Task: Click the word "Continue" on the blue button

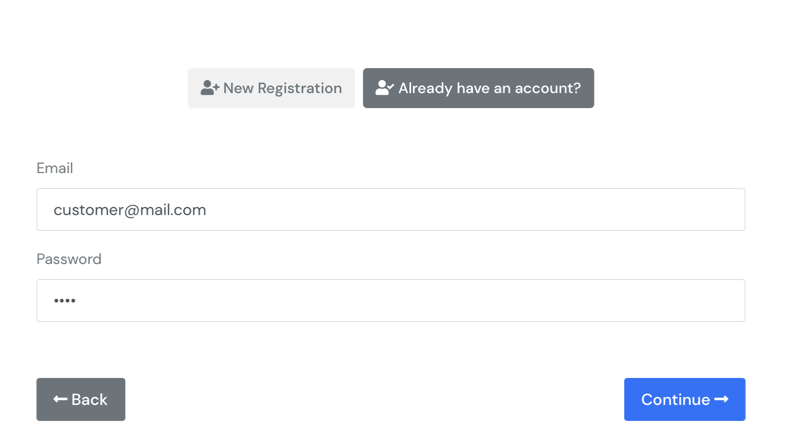Action: [x=675, y=400]
